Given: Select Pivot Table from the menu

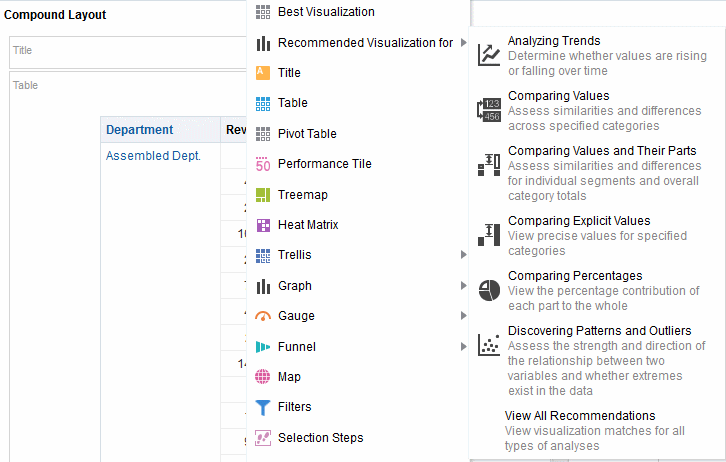Looking at the screenshot, I should (x=307, y=134).
